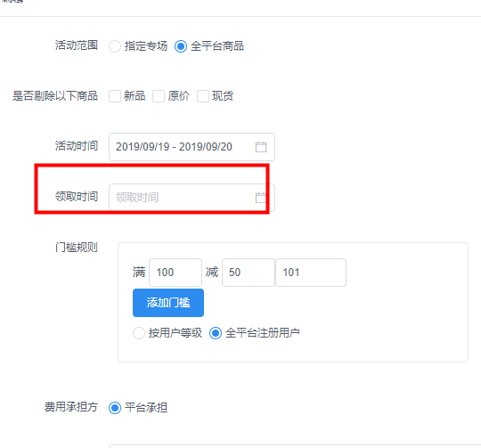This screenshot has height=448, width=481.
Task: Click the calendar icon in 领取时间 field
Action: click(x=261, y=198)
